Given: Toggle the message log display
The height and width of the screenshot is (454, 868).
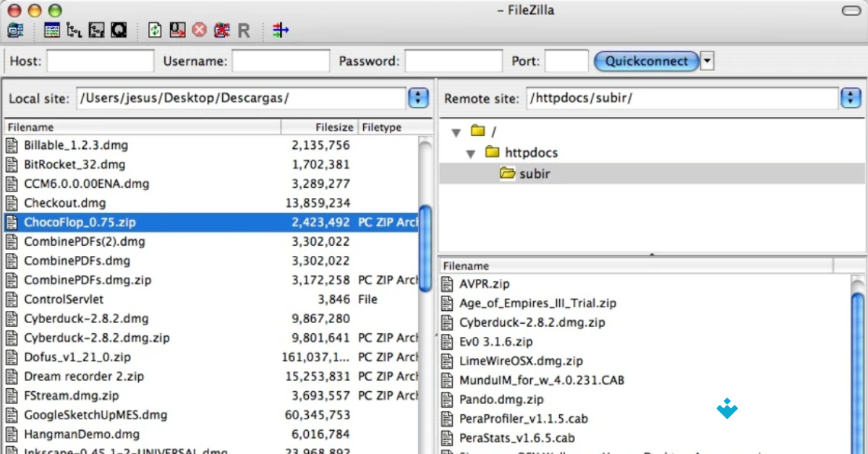Looking at the screenshot, I should 52,30.
